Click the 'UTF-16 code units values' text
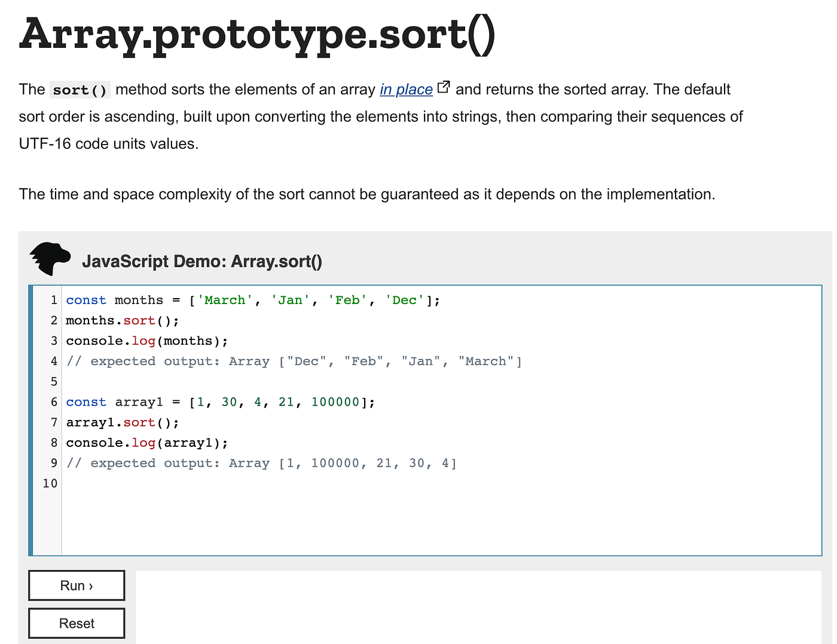Screen dimensions: 837x644 [x=109, y=144]
